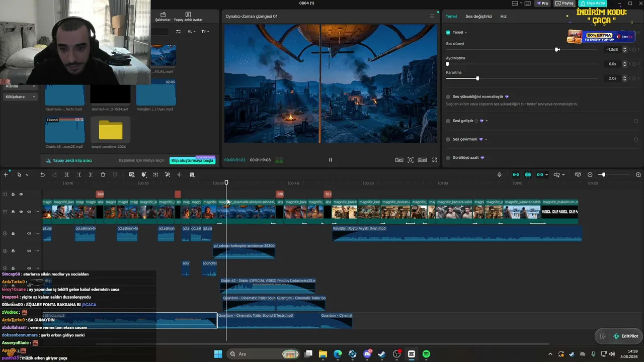The image size is (644, 362).
Task: Enable Ses yüksekliğini normalleştir checkbox
Action: tap(448, 97)
